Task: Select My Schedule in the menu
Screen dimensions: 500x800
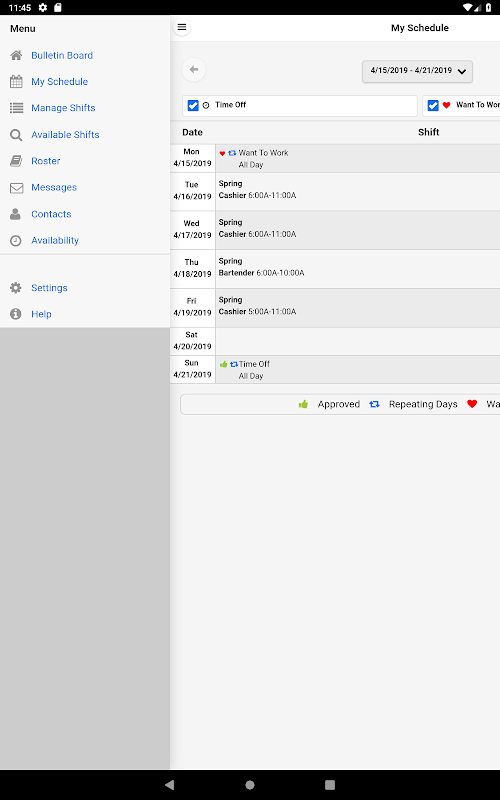Action: click(59, 82)
